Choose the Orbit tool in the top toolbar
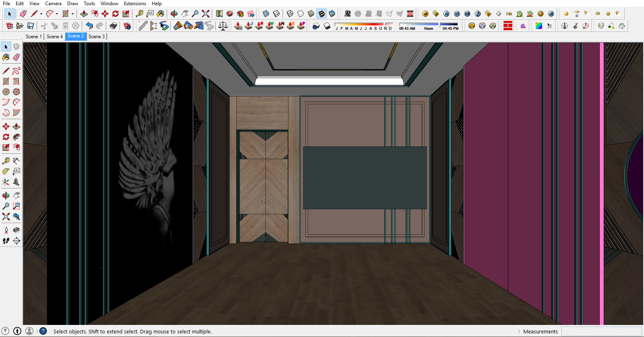 point(174,14)
